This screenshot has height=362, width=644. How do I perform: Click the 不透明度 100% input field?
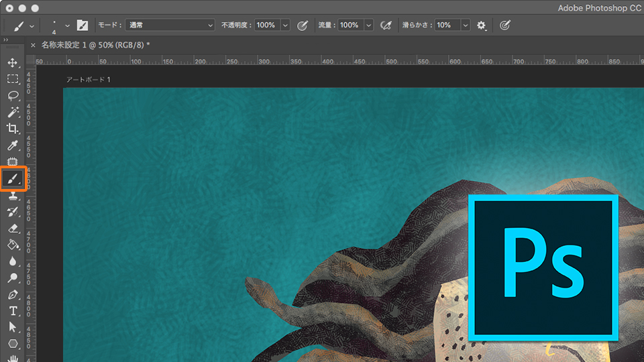click(x=268, y=25)
